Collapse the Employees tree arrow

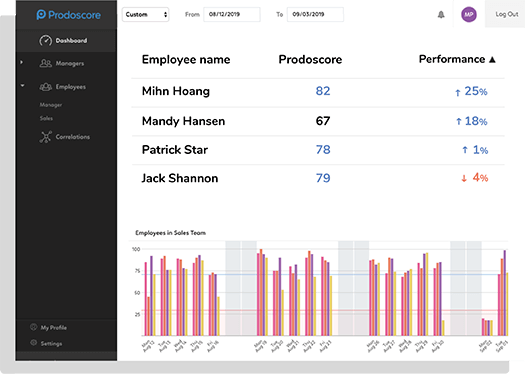tap(22, 86)
